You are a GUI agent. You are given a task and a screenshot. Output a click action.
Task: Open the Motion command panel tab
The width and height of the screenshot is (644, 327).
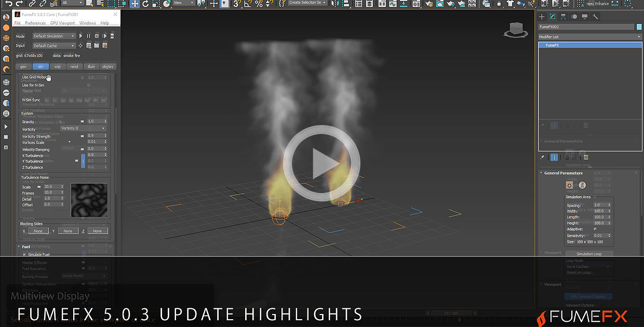pos(574,17)
